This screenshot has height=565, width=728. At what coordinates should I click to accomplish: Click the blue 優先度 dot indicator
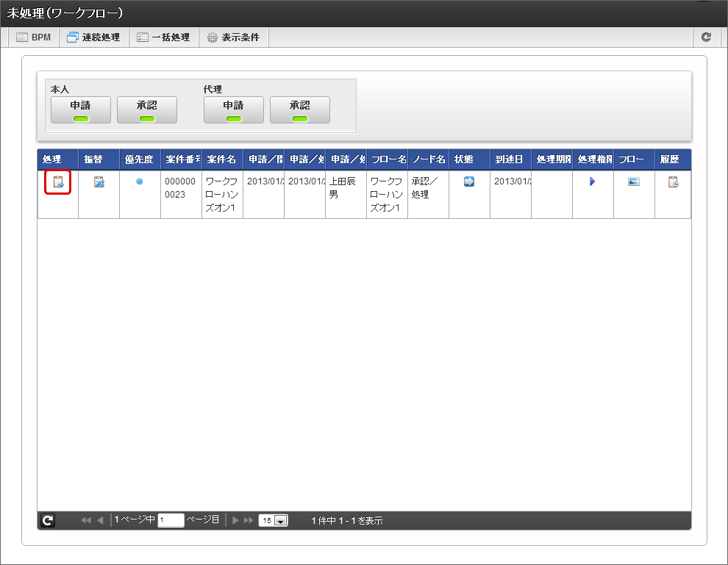point(140,181)
